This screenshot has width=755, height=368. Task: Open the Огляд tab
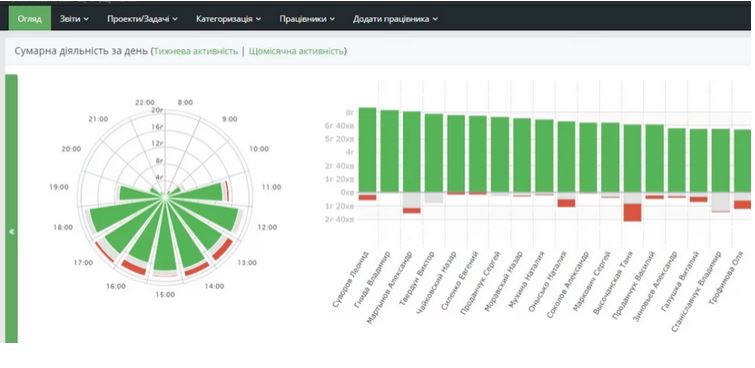tap(29, 19)
